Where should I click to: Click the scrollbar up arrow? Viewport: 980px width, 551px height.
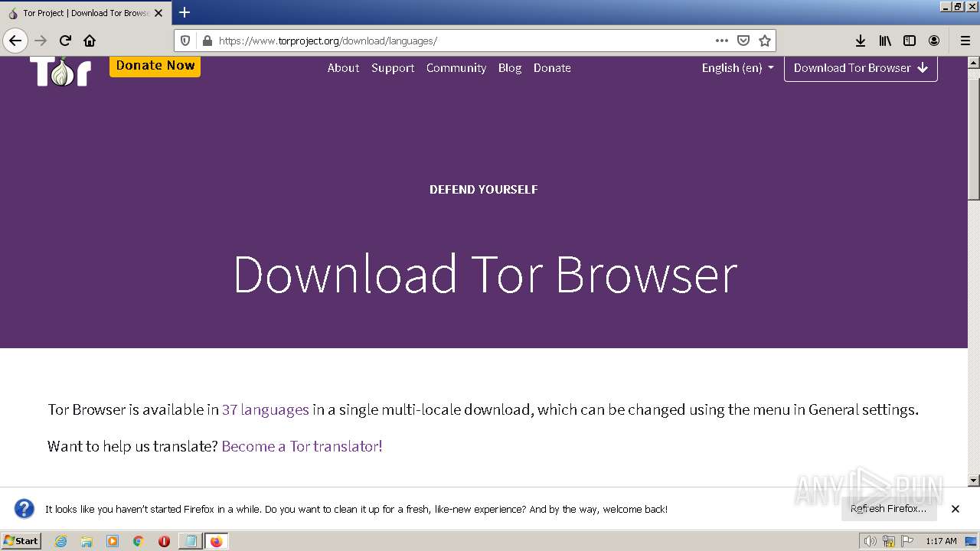click(974, 63)
